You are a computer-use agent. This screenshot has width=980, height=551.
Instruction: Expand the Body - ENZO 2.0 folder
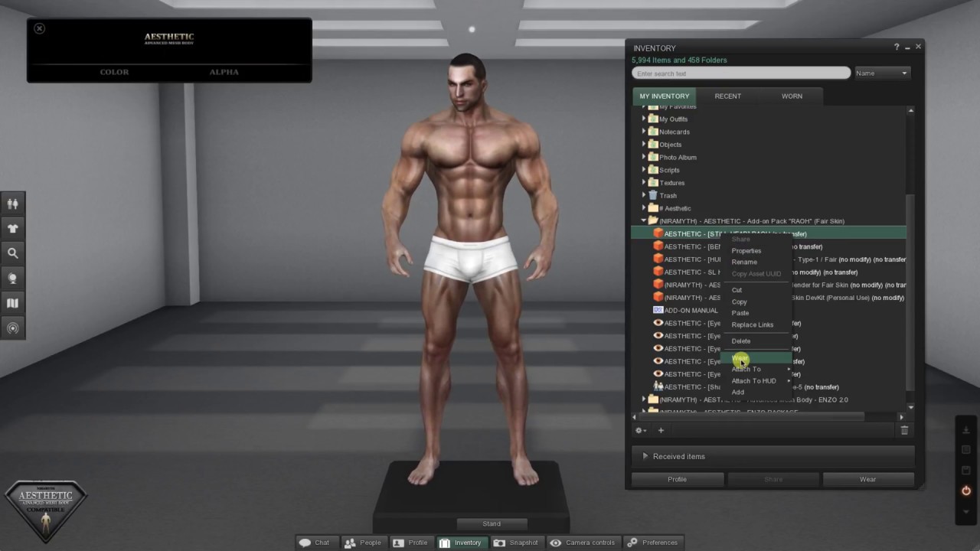coord(644,399)
